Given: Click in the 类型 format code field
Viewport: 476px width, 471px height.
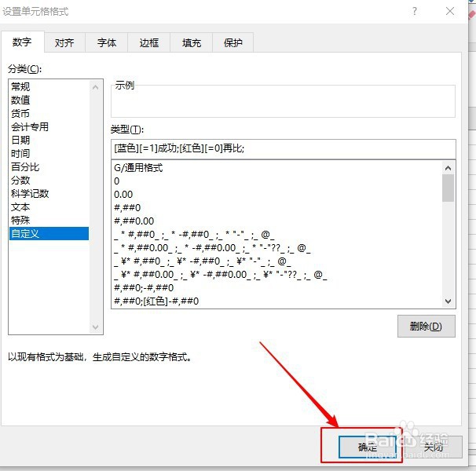Looking at the screenshot, I should click(284, 148).
